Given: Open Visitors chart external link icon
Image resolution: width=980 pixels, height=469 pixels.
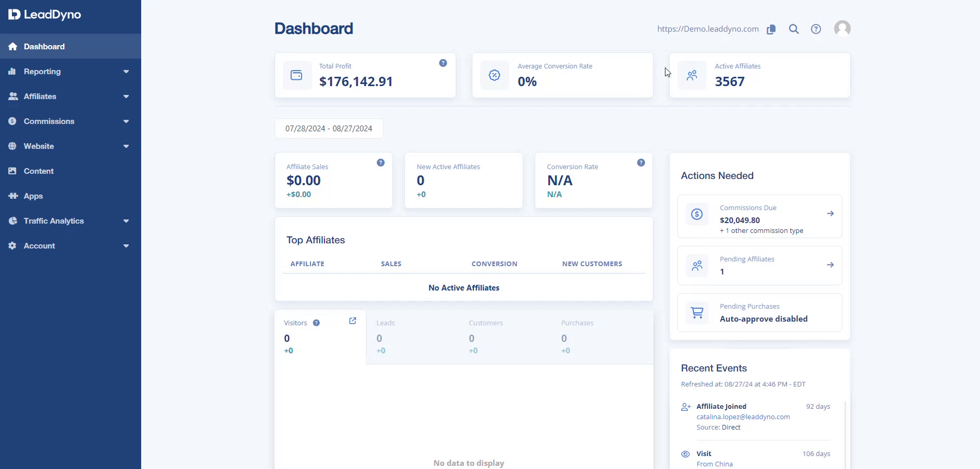Looking at the screenshot, I should tap(352, 321).
